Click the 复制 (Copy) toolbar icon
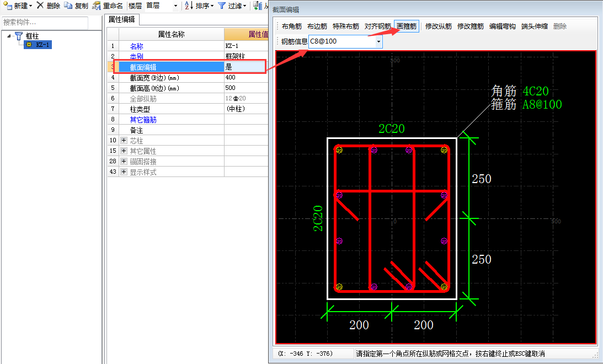Image resolution: width=603 pixels, height=364 pixels. (68, 6)
